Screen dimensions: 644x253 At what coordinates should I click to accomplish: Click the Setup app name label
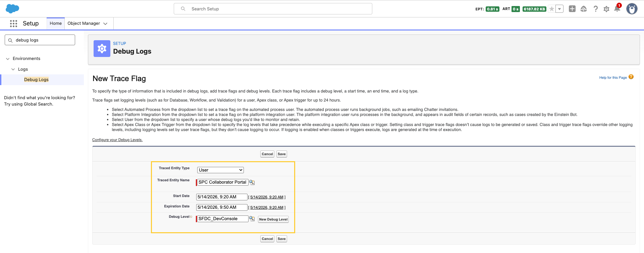[x=31, y=23]
